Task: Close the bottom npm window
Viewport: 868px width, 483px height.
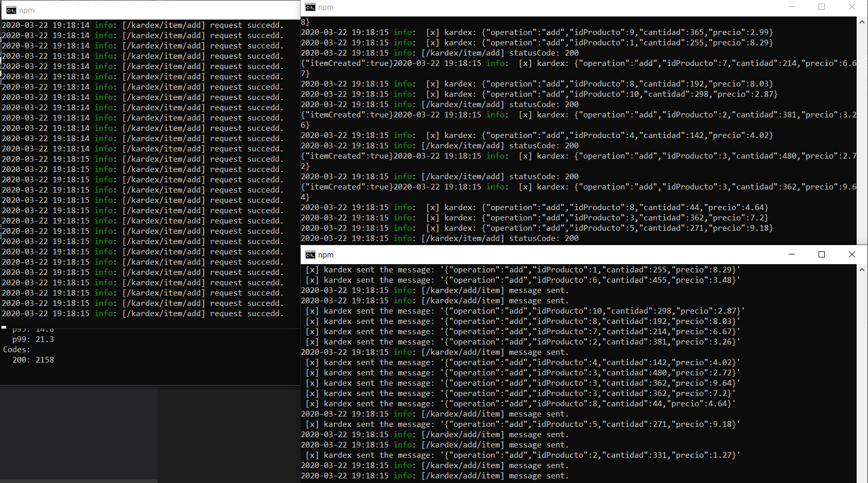Action: [x=852, y=254]
